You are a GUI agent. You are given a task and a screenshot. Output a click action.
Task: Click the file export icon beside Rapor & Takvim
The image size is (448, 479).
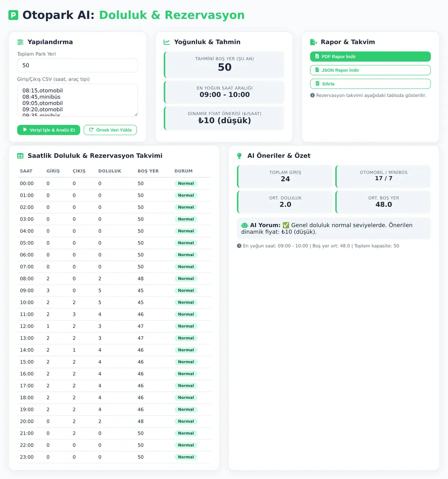click(314, 42)
